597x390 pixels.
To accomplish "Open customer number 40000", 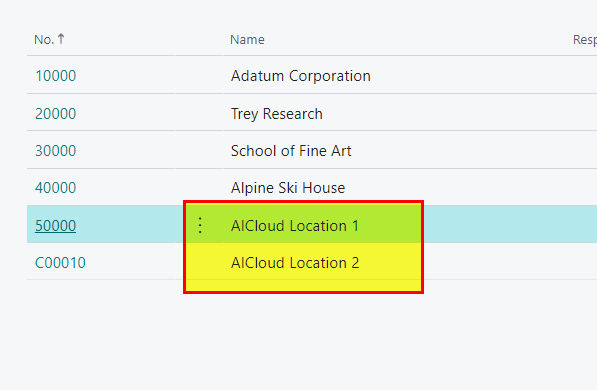I will 56,188.
